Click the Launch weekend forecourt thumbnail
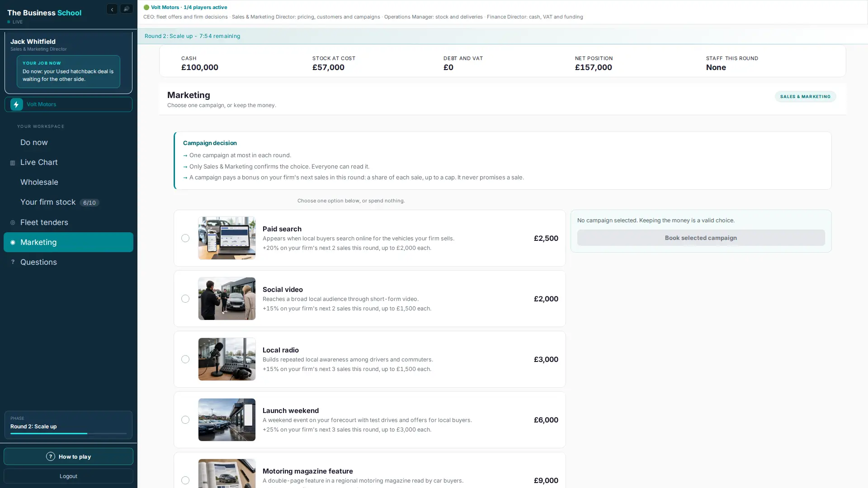 [227, 420]
